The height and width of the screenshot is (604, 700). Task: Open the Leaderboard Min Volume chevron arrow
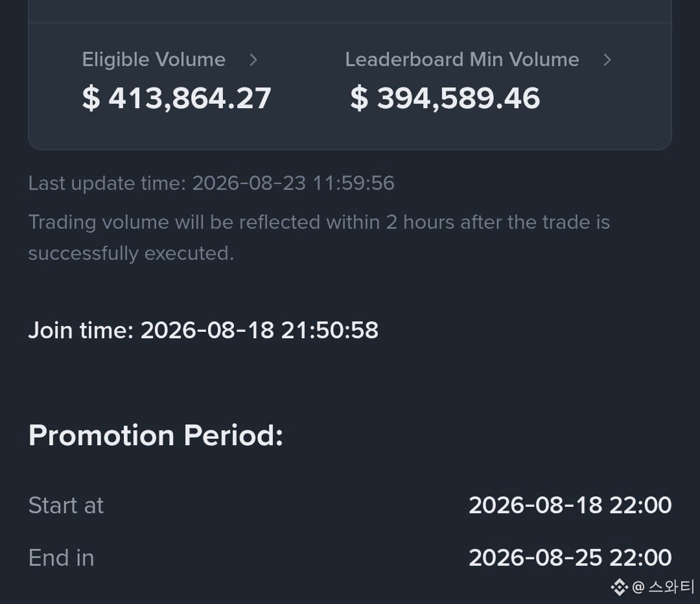click(x=607, y=60)
